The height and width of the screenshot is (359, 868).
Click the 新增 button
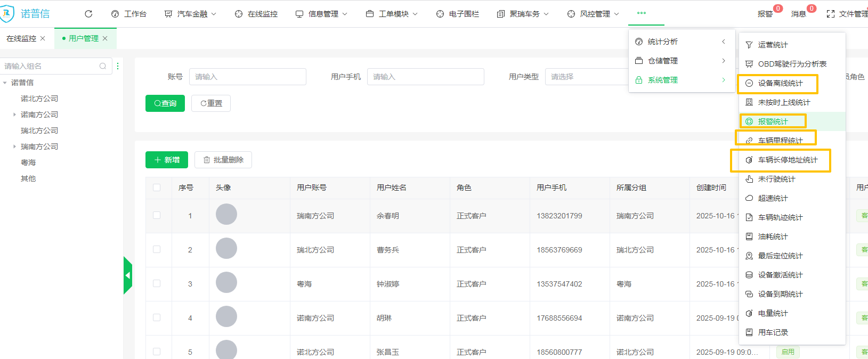pos(166,160)
